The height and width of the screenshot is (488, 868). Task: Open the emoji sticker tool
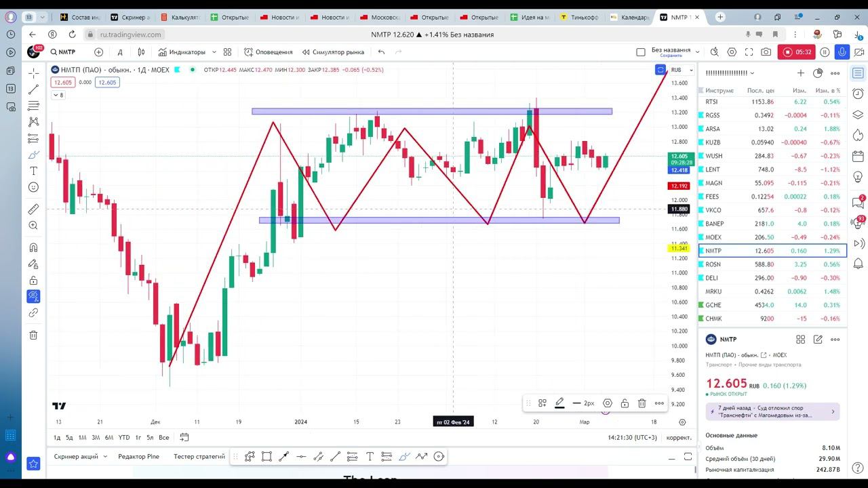(33, 187)
